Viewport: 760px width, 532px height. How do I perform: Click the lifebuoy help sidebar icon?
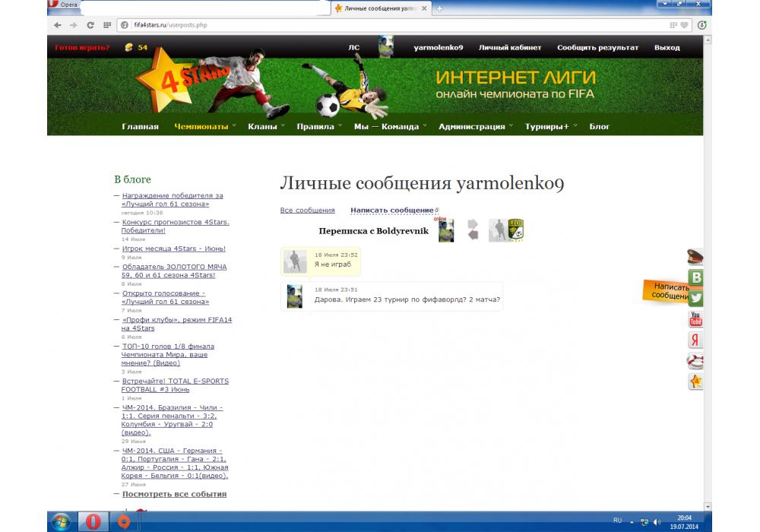(695, 361)
